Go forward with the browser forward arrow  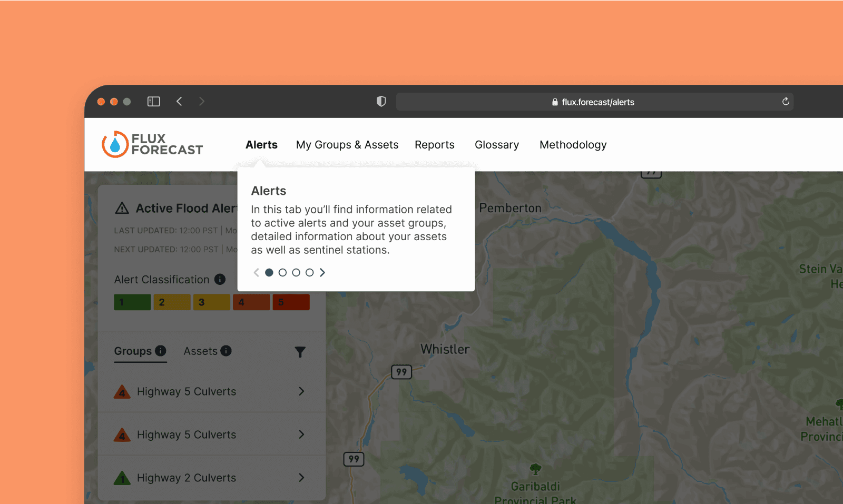pos(202,102)
